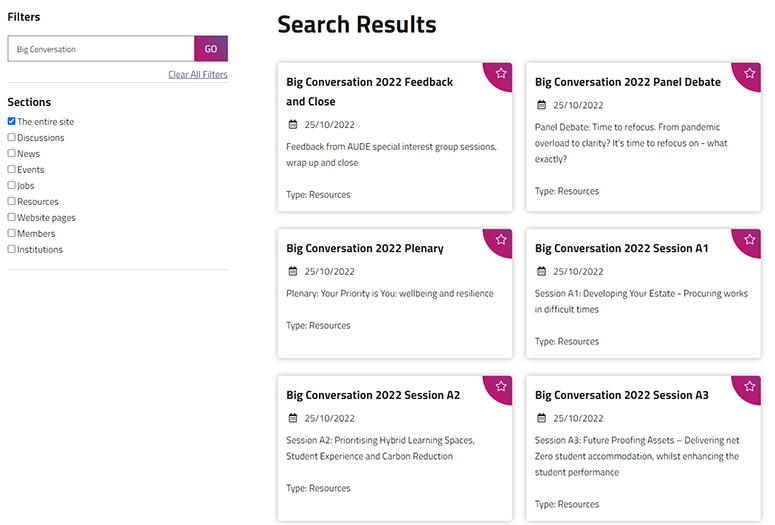Enable the Discussions section filter

coord(12,138)
